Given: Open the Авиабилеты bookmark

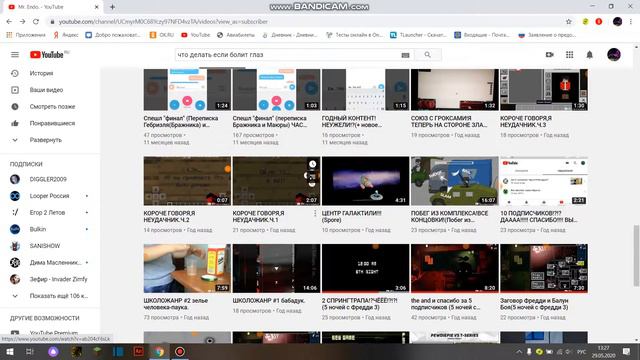Looking at the screenshot, I should (x=236, y=35).
